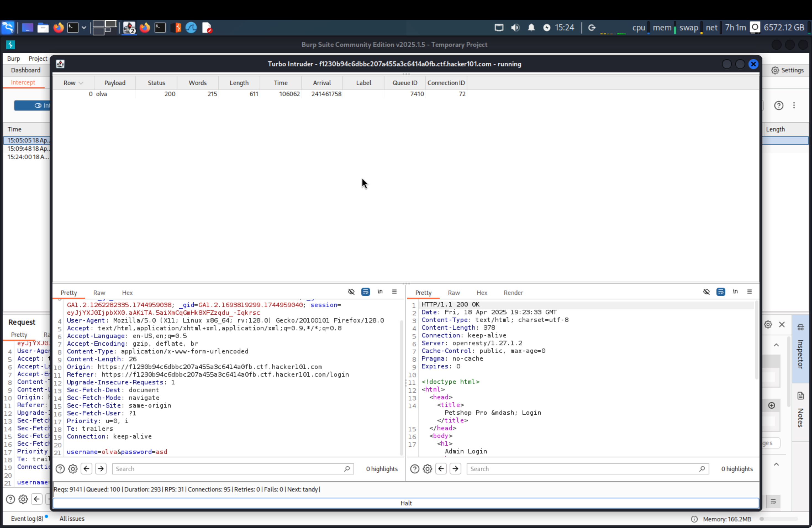The height and width of the screenshot is (528, 812).
Task: Click Burp main window help icon
Action: point(779,106)
